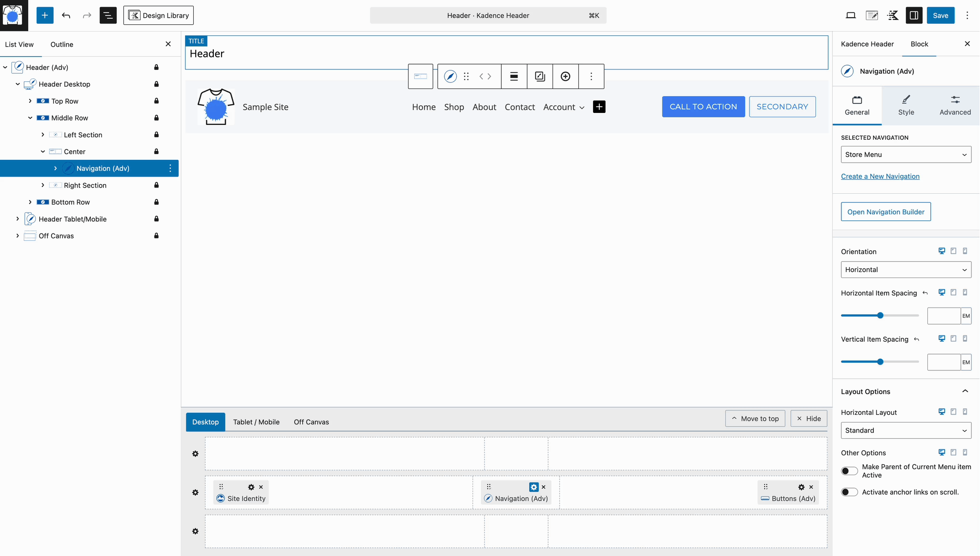Click the gear icon on Site Identity item
This screenshot has width=980, height=556.
point(251,487)
